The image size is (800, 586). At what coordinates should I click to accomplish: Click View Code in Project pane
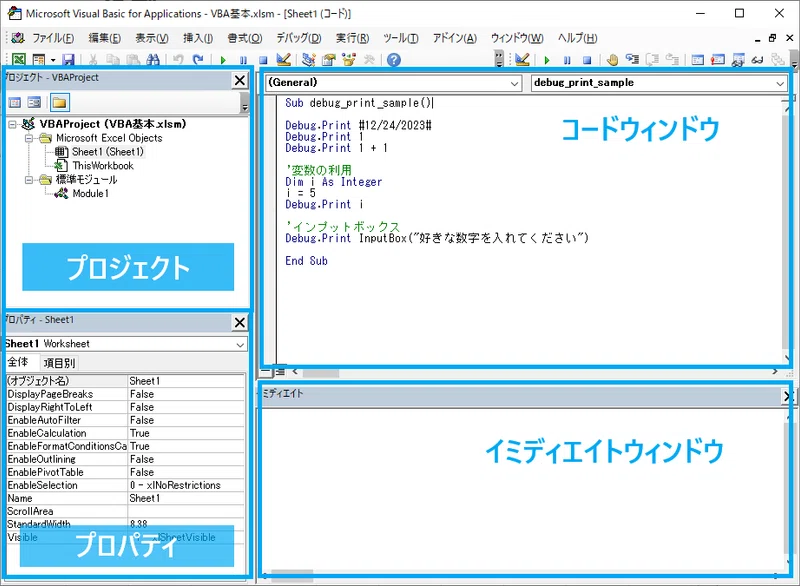coord(15,103)
